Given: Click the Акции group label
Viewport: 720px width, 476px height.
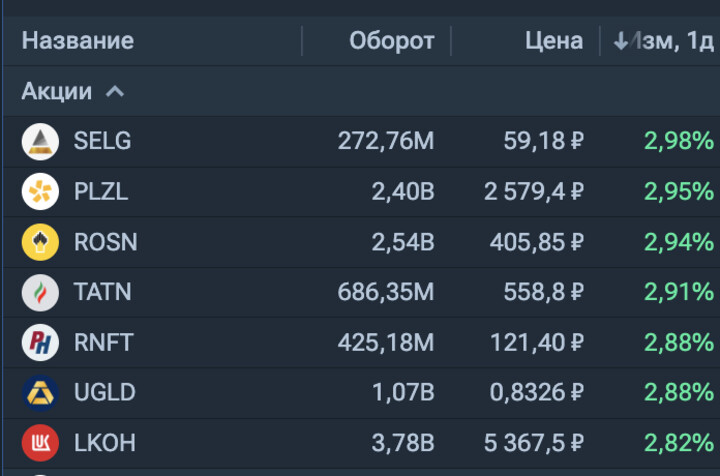Looking at the screenshot, I should tap(57, 92).
